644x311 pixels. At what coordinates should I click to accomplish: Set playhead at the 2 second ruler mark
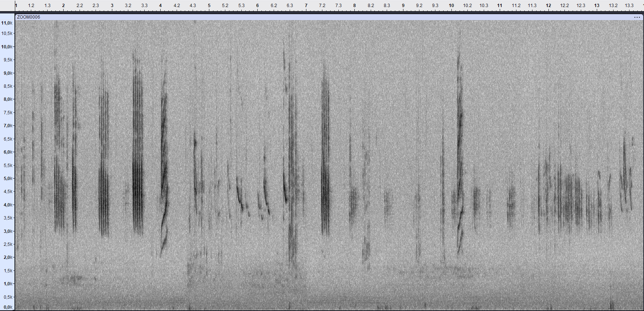pos(64,6)
